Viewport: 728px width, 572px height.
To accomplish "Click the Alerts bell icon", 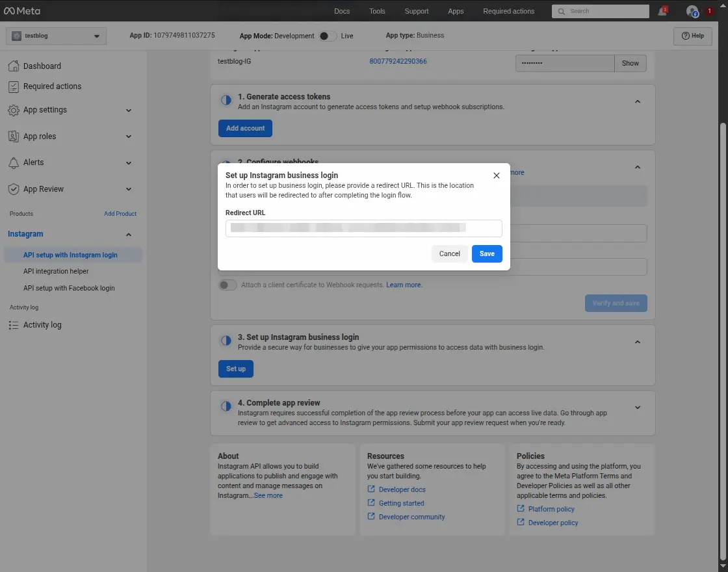I will click(14, 162).
